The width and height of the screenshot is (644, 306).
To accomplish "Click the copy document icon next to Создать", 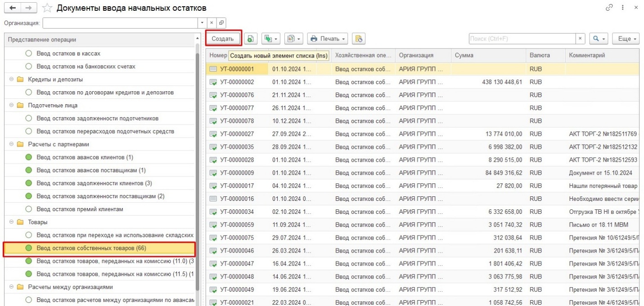I will (250, 39).
